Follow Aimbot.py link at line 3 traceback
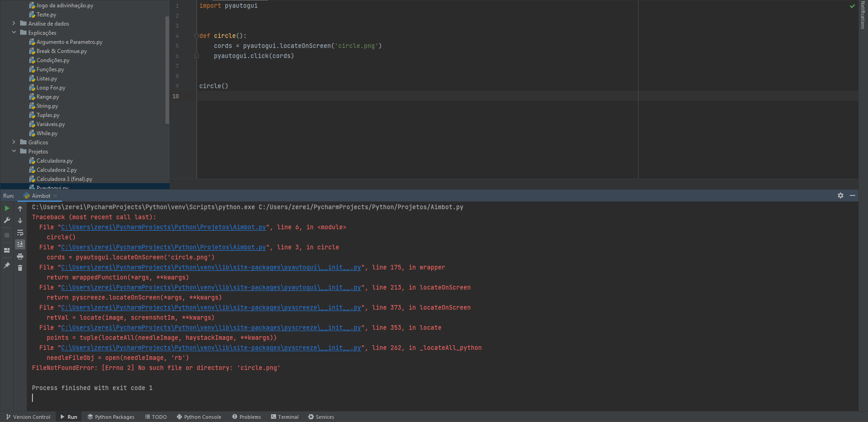This screenshot has height=422, width=868. click(164, 247)
